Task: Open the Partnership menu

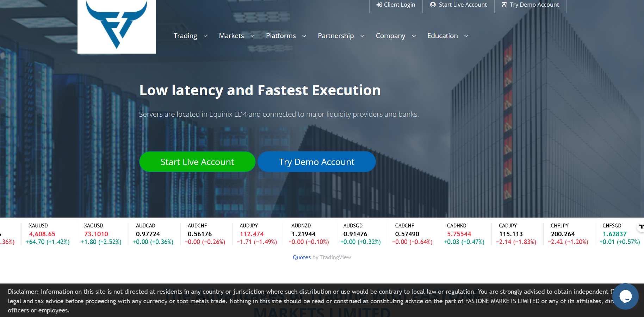Action: tap(336, 36)
